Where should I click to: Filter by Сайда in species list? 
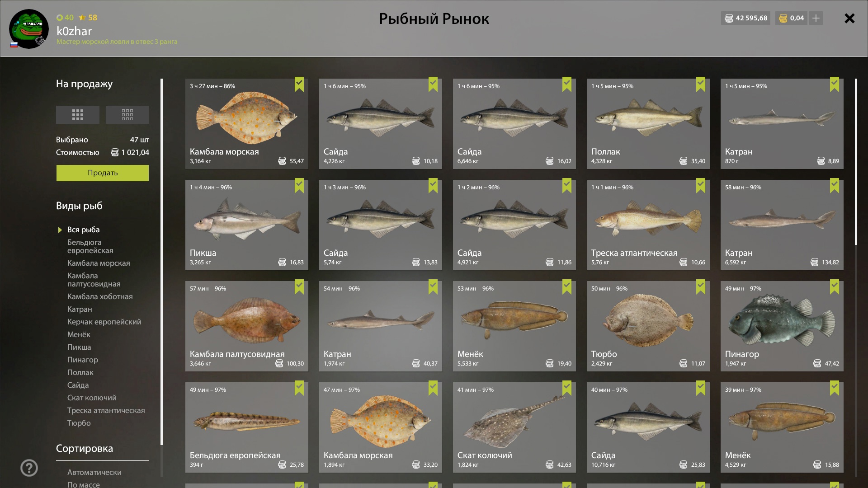click(78, 385)
